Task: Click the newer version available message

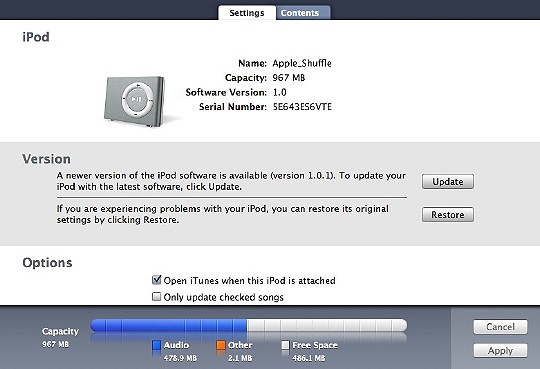Action: (x=231, y=181)
